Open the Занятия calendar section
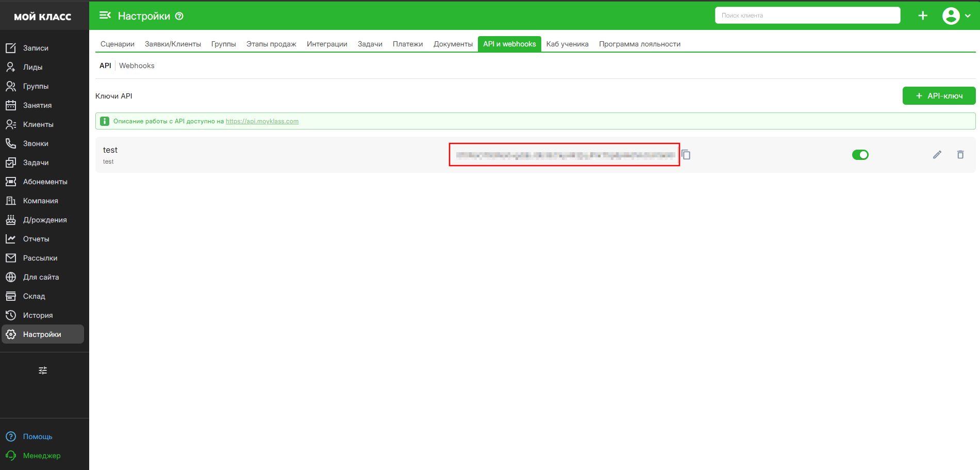This screenshot has height=470, width=980. pos(42,105)
